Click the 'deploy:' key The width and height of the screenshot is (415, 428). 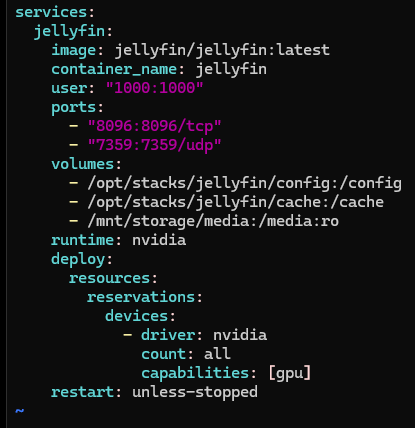(x=82, y=260)
